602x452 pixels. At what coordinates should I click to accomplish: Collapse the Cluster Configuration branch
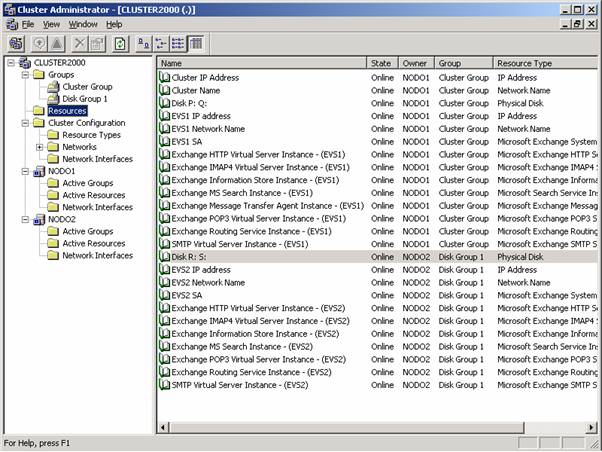pos(25,123)
